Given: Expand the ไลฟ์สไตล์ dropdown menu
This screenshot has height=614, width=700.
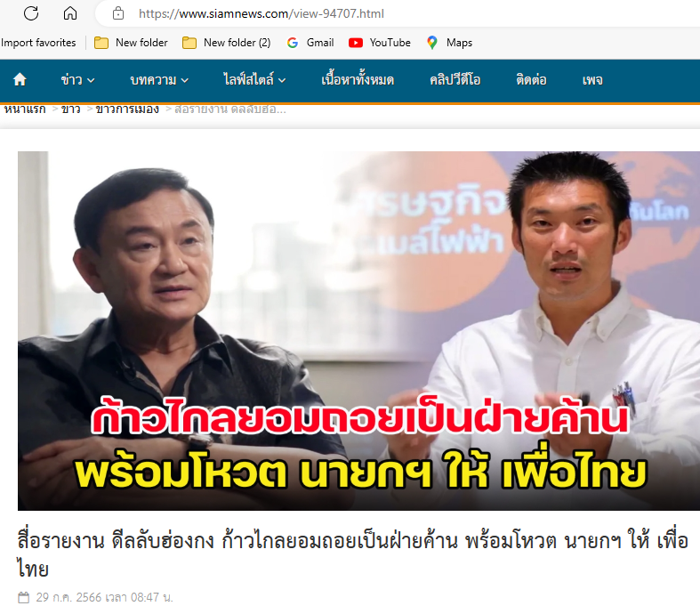Looking at the screenshot, I should pos(254,80).
